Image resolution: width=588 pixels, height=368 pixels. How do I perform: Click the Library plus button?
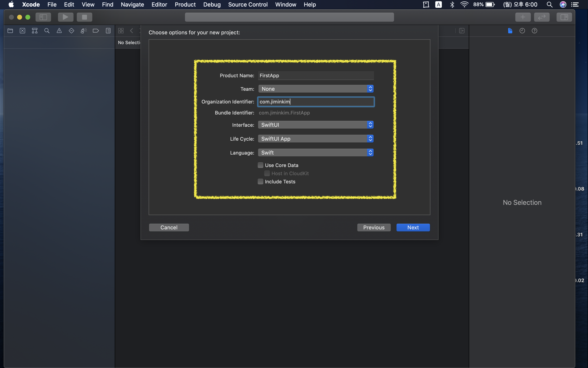523,17
